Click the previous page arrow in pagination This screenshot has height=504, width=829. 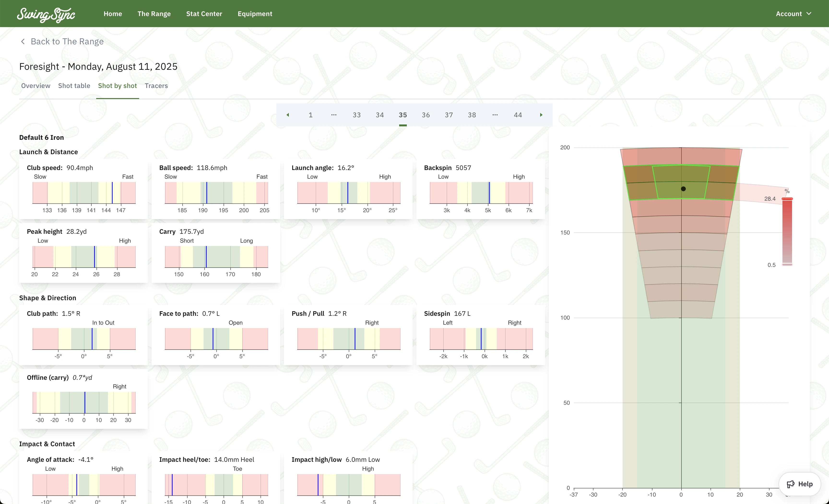click(x=288, y=115)
